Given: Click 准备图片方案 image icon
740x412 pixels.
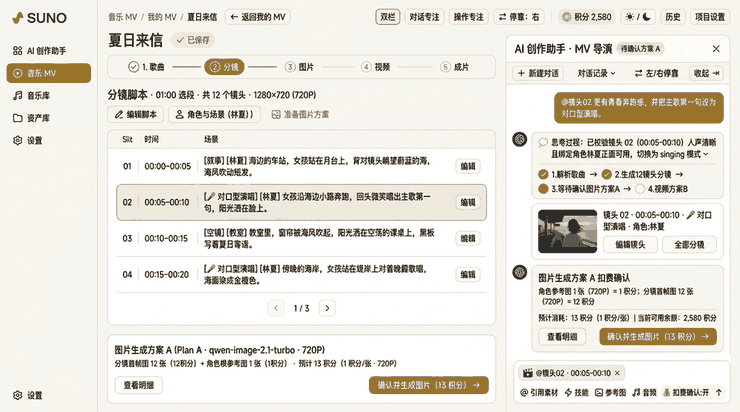Looking at the screenshot, I should click(x=276, y=115).
